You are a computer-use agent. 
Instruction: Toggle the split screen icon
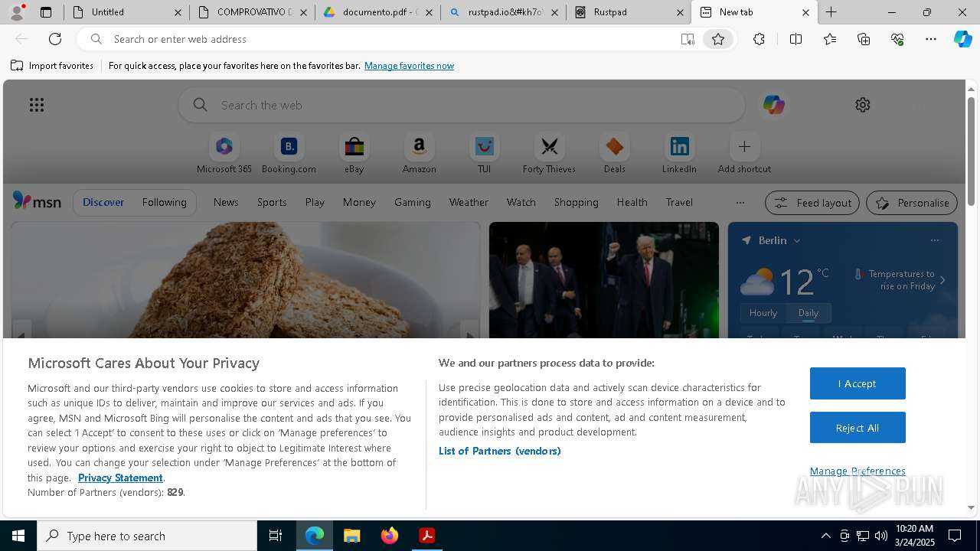795,39
